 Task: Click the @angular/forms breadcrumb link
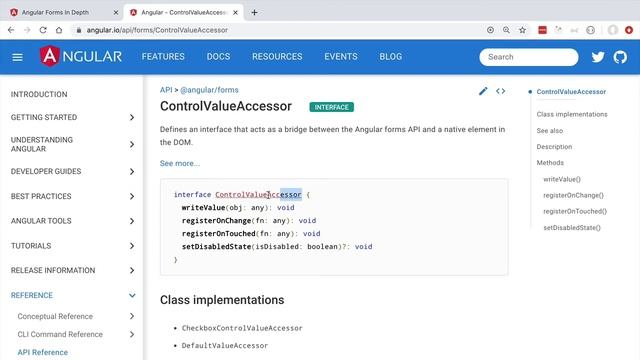click(209, 90)
